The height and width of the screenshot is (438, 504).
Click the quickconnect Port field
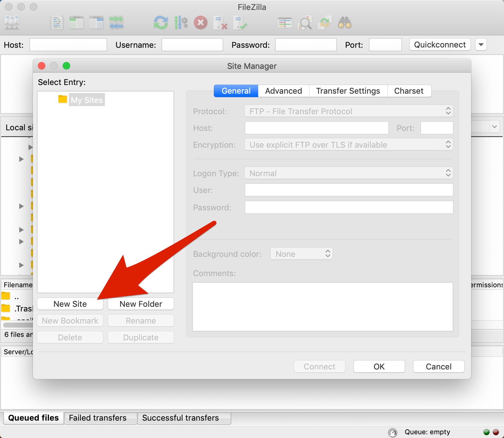pos(385,45)
